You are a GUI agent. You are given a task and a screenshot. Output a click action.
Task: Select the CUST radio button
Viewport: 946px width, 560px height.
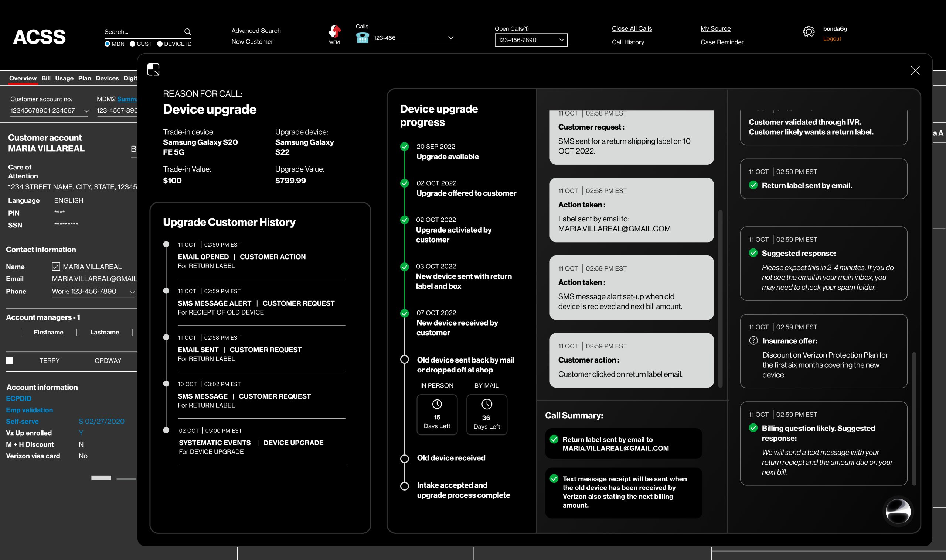(x=133, y=44)
